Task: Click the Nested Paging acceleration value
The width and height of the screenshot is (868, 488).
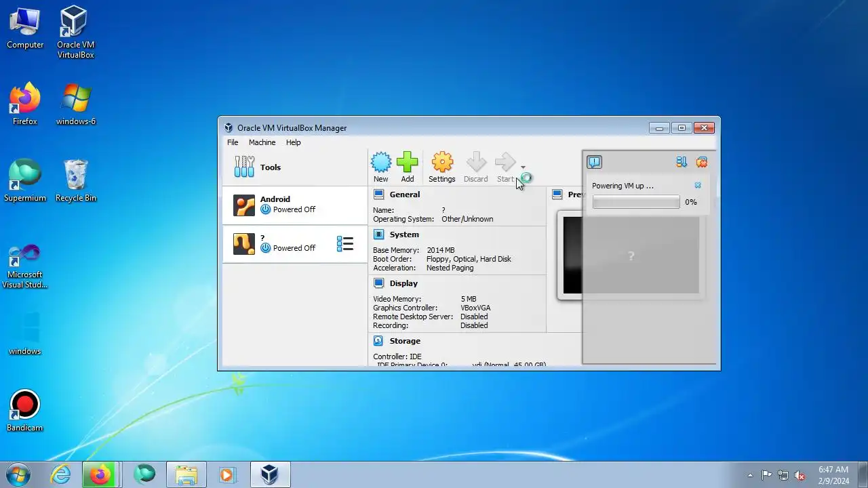Action: 450,268
